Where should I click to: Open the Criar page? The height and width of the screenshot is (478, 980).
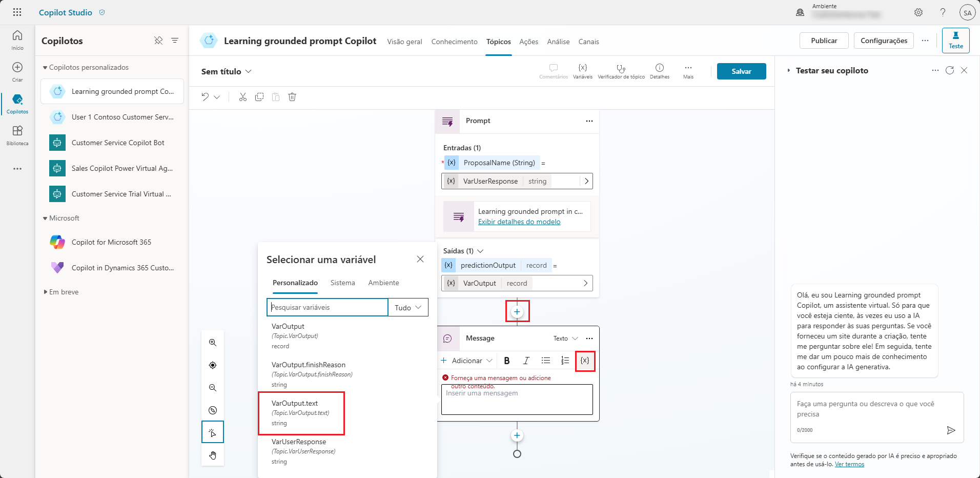click(17, 71)
